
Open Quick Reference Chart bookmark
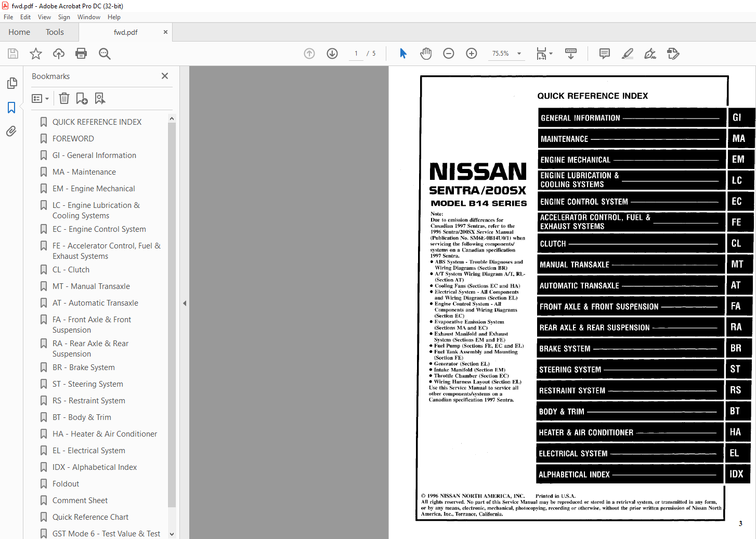point(90,517)
